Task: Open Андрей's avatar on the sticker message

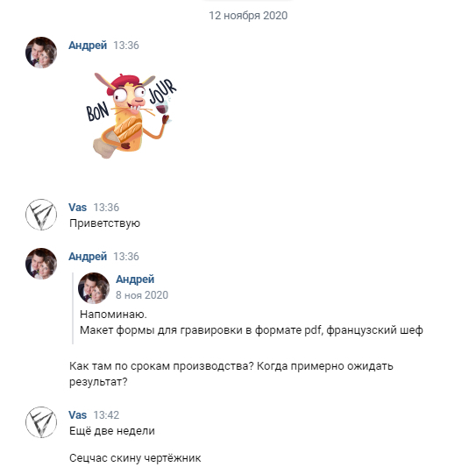Action: click(x=41, y=53)
